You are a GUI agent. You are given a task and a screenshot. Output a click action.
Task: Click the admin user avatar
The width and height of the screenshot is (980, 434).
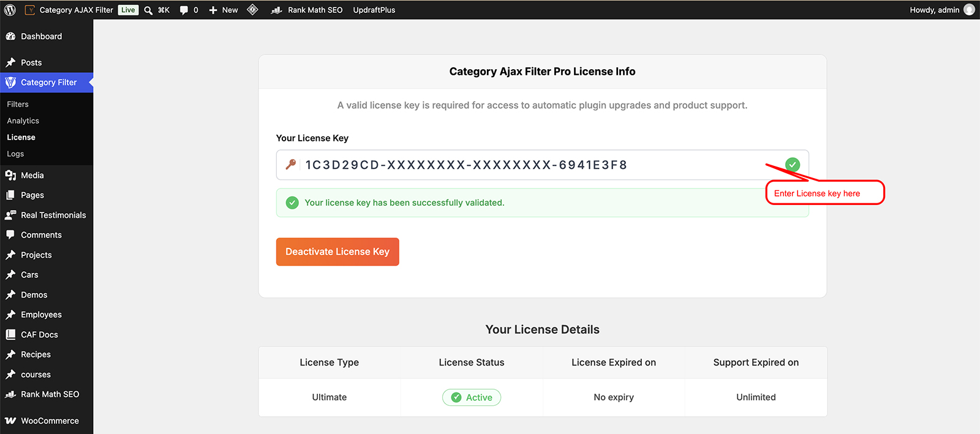(x=969, y=10)
